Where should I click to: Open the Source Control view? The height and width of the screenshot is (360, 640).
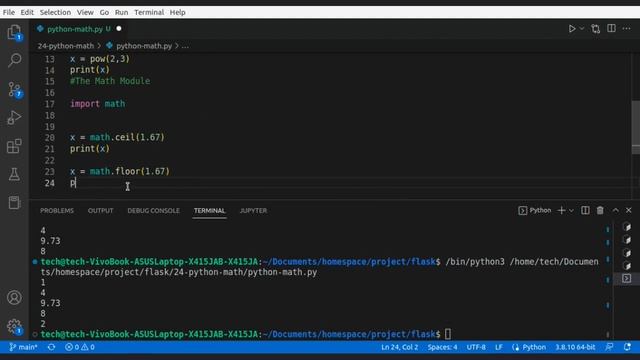14,89
